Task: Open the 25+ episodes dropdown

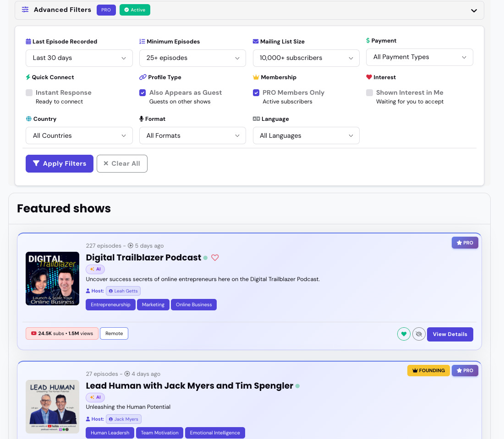Action: [192, 58]
